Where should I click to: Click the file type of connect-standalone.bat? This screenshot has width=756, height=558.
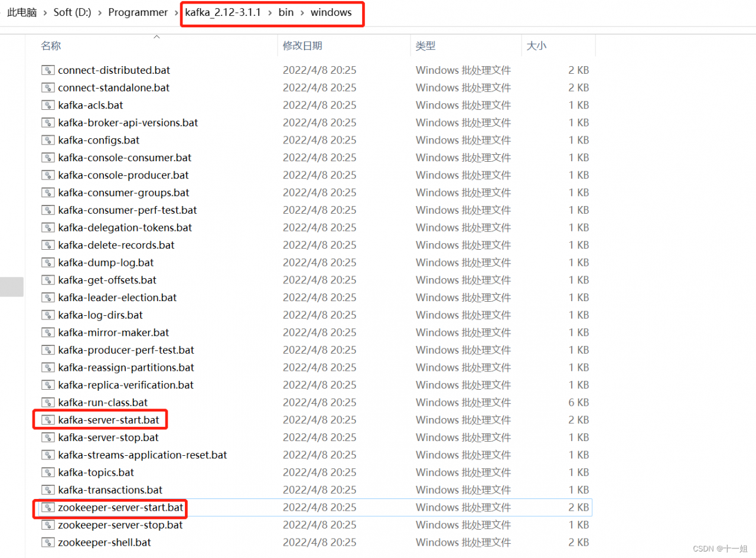tap(463, 88)
